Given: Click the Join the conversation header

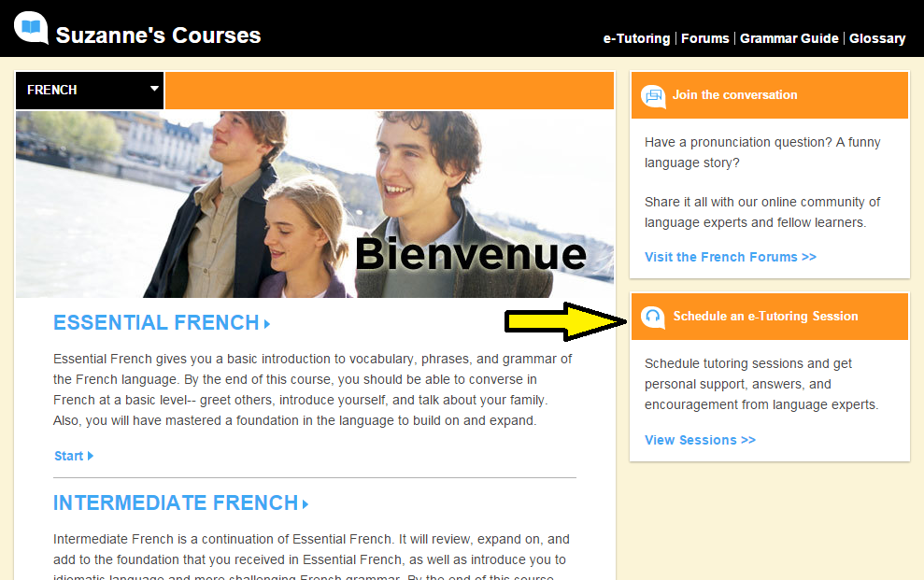Looking at the screenshot, I should click(770, 95).
